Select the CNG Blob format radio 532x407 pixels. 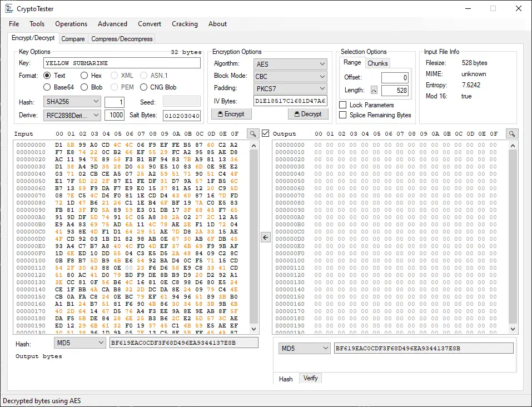pyautogui.click(x=143, y=87)
